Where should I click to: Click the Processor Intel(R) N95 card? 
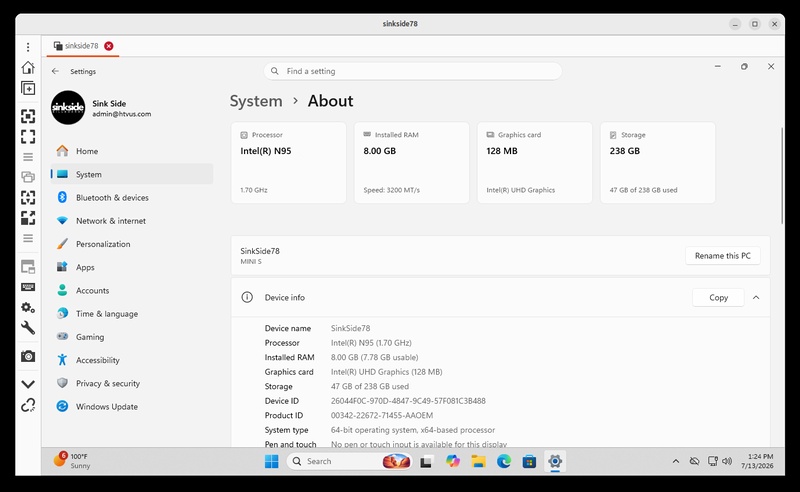(289, 162)
